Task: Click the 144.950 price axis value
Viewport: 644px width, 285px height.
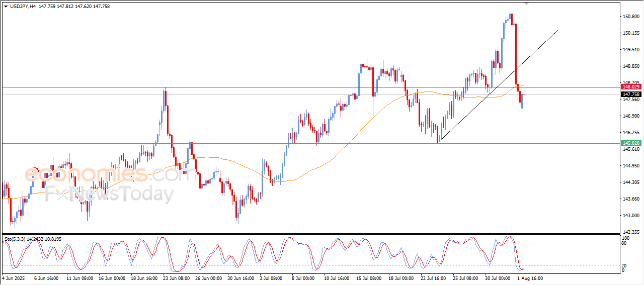Action: 631,166
